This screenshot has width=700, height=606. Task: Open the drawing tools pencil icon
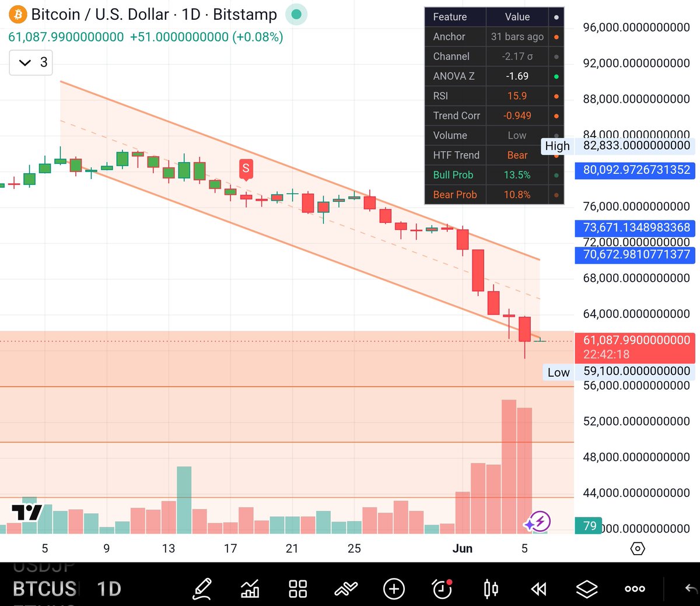click(202, 589)
